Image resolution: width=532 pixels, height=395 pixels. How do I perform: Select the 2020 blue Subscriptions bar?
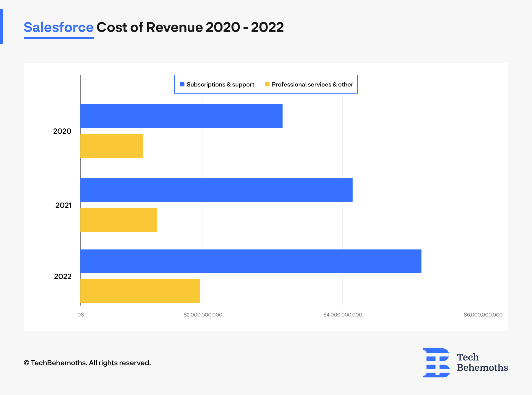[181, 116]
